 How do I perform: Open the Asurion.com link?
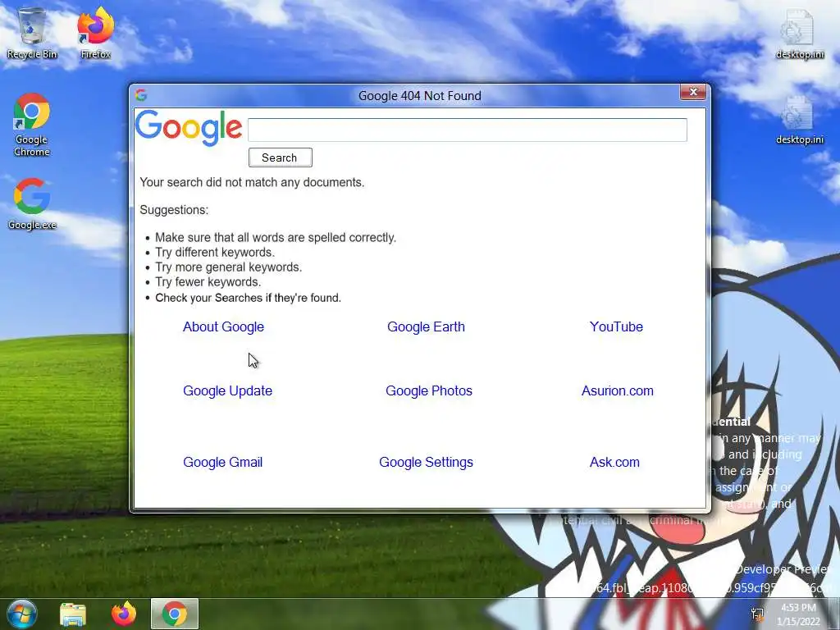617,391
